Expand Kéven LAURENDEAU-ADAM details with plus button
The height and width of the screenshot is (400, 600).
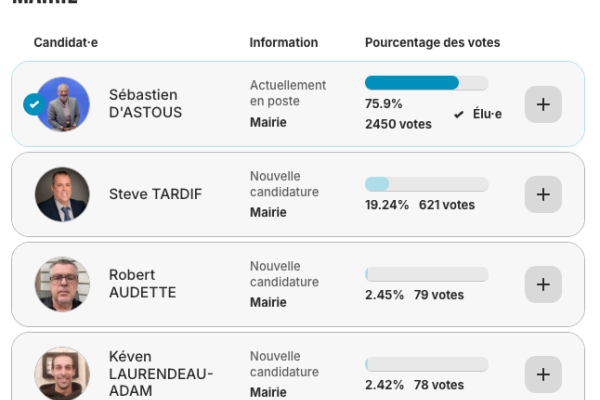[543, 374]
